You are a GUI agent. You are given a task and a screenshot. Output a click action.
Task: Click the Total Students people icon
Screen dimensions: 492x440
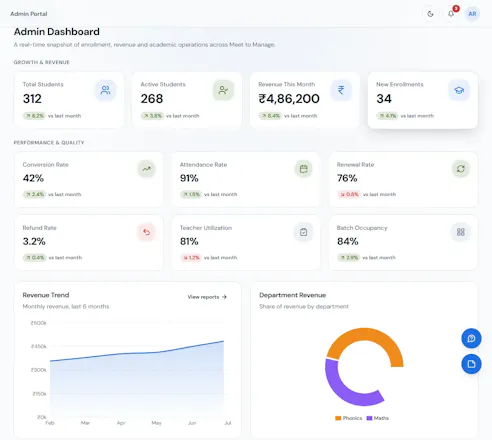coord(105,90)
